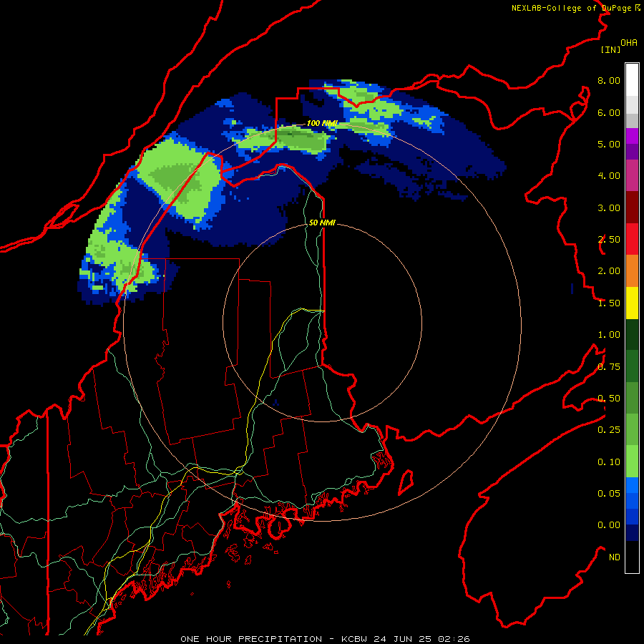The height and width of the screenshot is (644, 644).
Task: Click the [IN] units label
Action: (610, 49)
